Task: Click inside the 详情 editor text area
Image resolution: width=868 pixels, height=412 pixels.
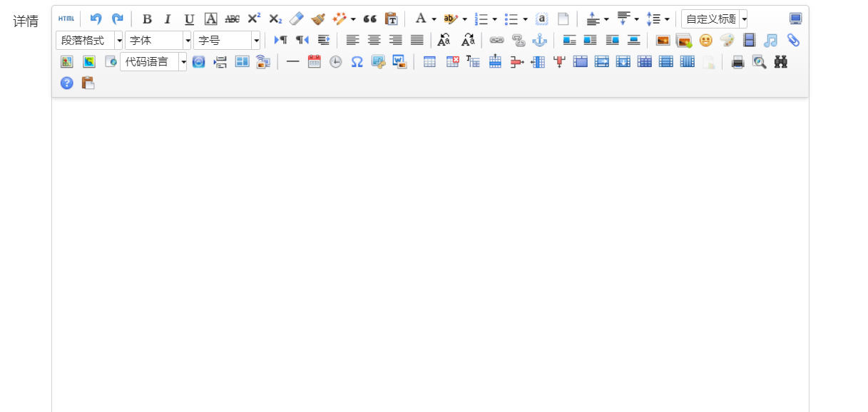Action: click(430, 254)
